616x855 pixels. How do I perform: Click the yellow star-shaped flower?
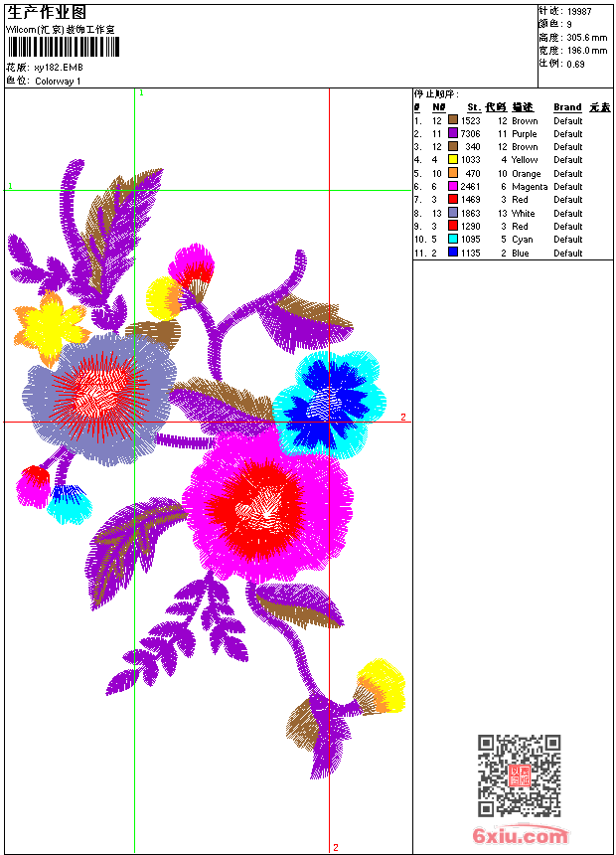[50, 327]
